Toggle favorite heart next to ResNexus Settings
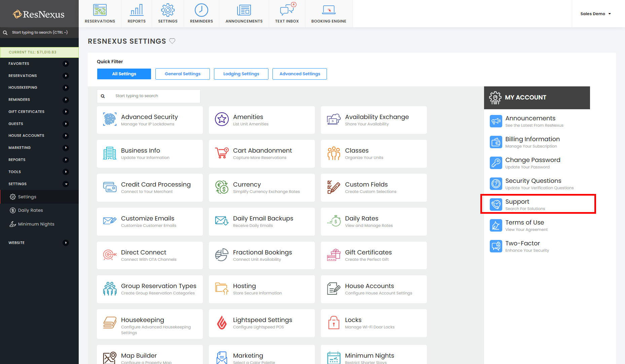Screen dimensions: 625x364 [172, 41]
